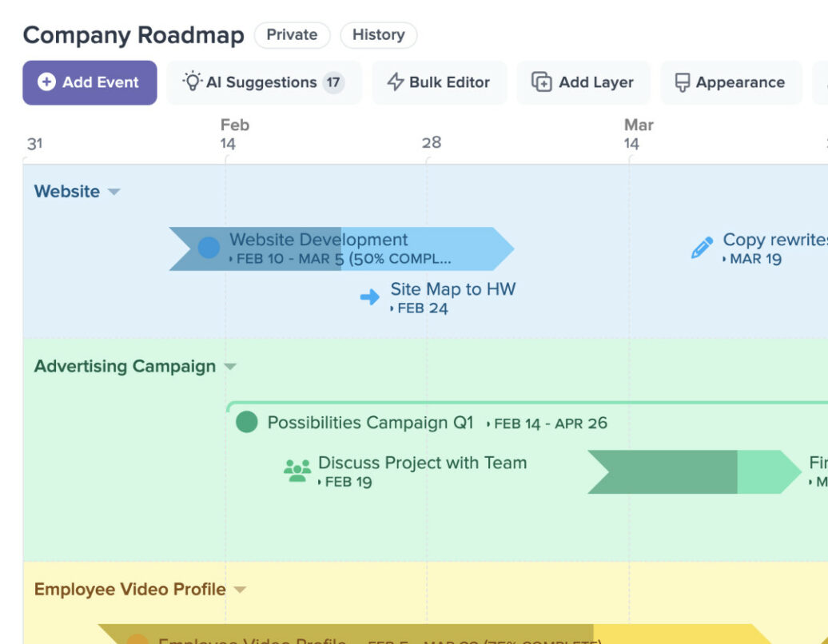Click the blue circle on Website Development bar
Viewport: 828px width, 644px height.
(x=208, y=247)
